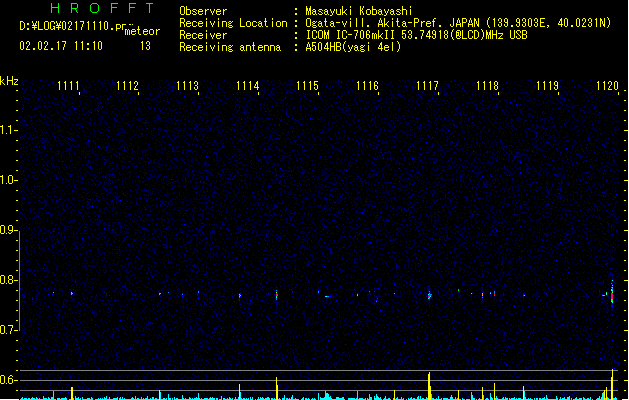Click the kHz axis unit label
Image resolution: width=629 pixels, height=400 pixels.
point(9,81)
